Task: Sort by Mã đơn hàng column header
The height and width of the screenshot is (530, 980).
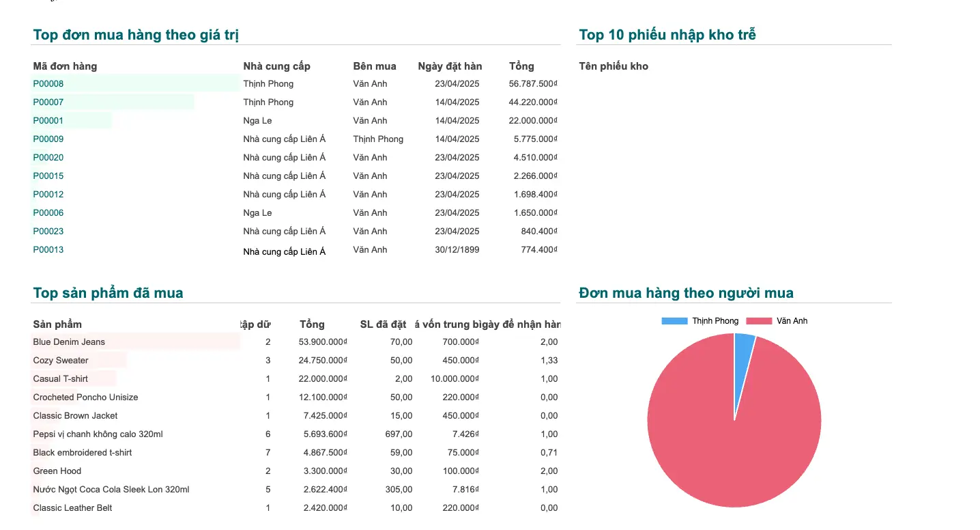Action: tap(65, 66)
